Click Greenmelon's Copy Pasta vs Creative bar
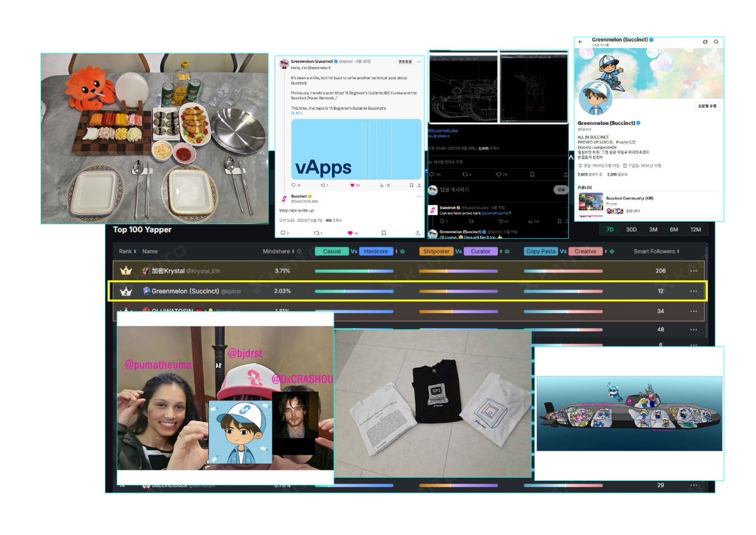Image resolution: width=756 pixels, height=535 pixels. click(x=563, y=291)
